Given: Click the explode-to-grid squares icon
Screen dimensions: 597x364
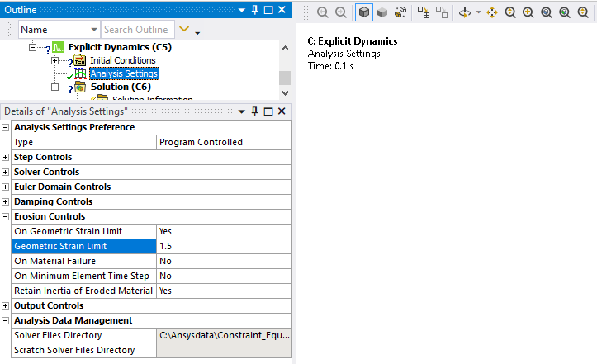Looking at the screenshot, I should tap(424, 12).
